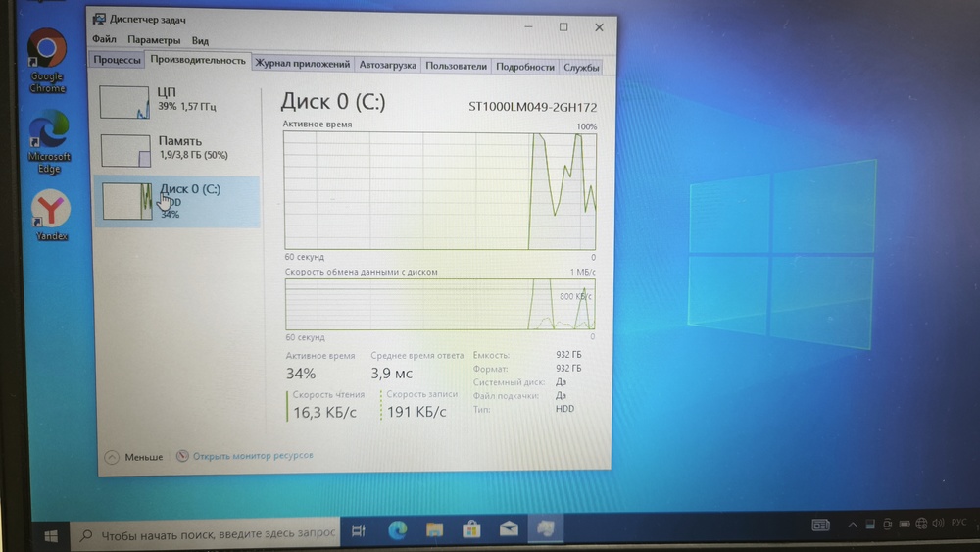Click the large 34% active time value

click(x=301, y=374)
